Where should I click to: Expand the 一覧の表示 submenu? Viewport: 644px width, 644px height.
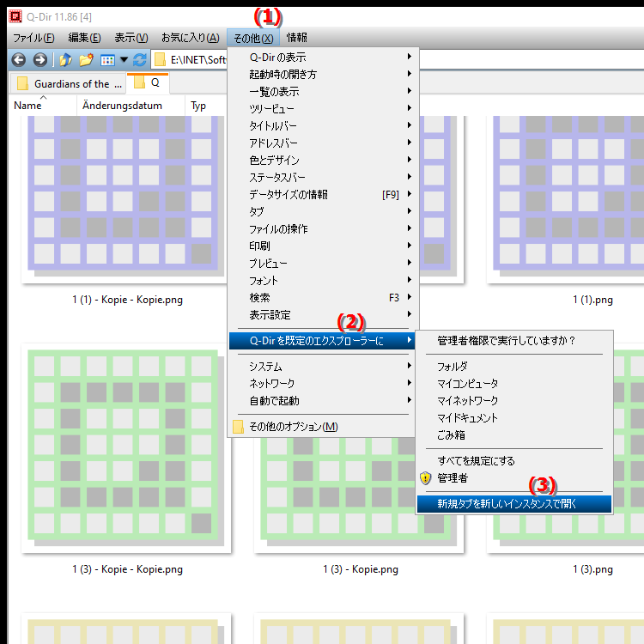coord(322,92)
